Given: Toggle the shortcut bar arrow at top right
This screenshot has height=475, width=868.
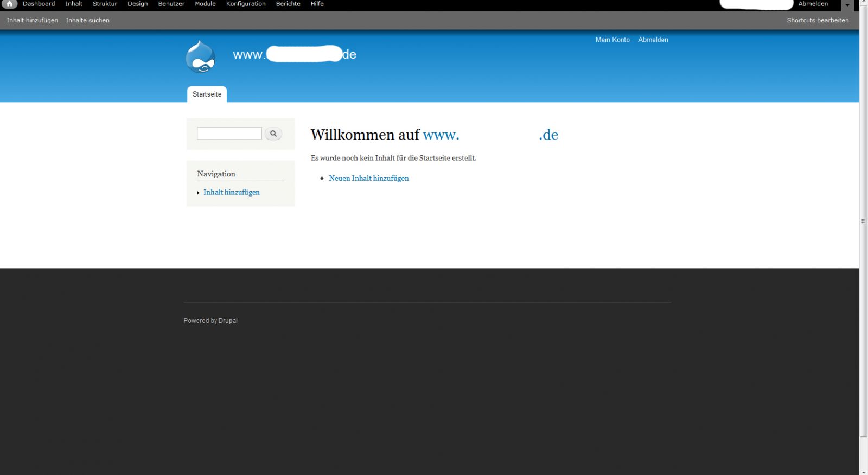Looking at the screenshot, I should (x=847, y=5).
